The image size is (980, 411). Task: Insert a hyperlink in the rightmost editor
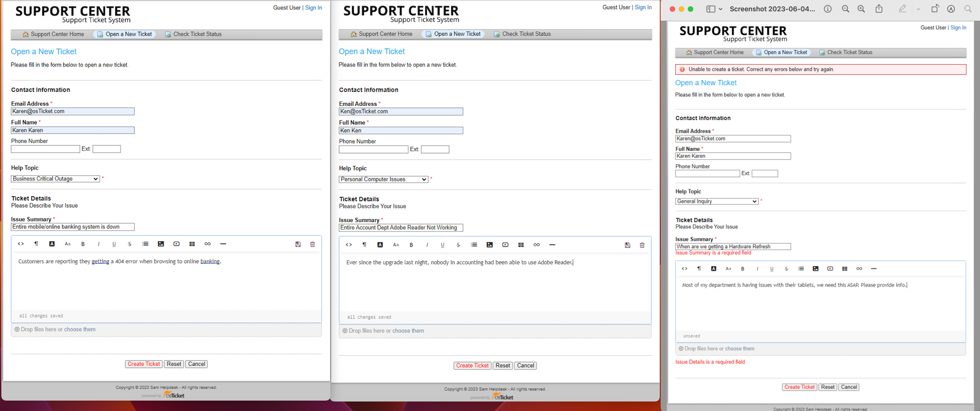[x=859, y=268]
